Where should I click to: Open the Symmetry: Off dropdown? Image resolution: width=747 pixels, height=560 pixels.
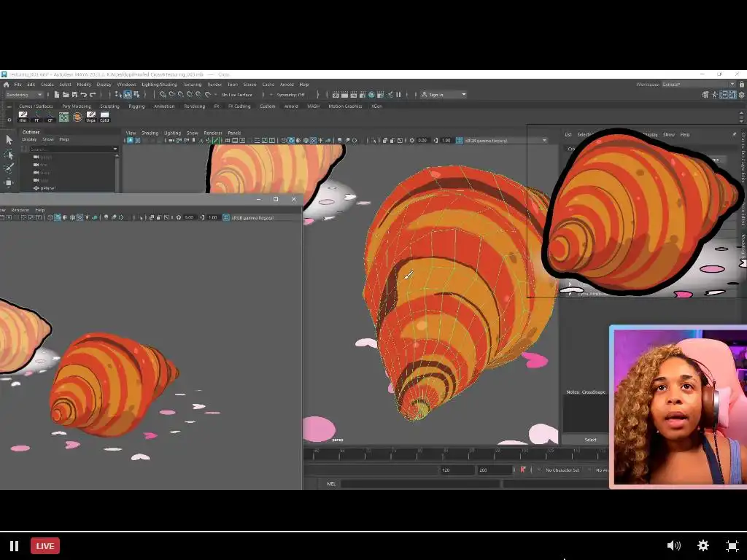click(290, 95)
